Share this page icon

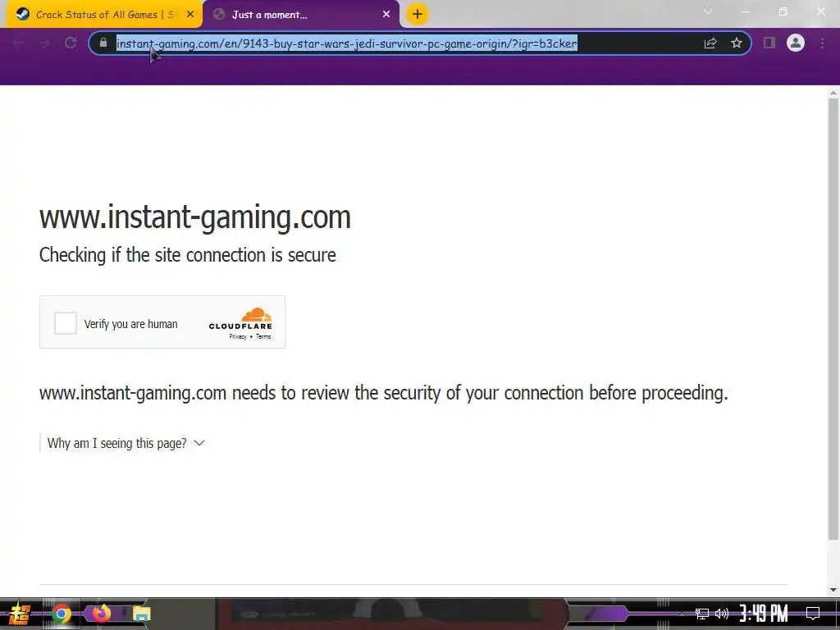tap(710, 43)
